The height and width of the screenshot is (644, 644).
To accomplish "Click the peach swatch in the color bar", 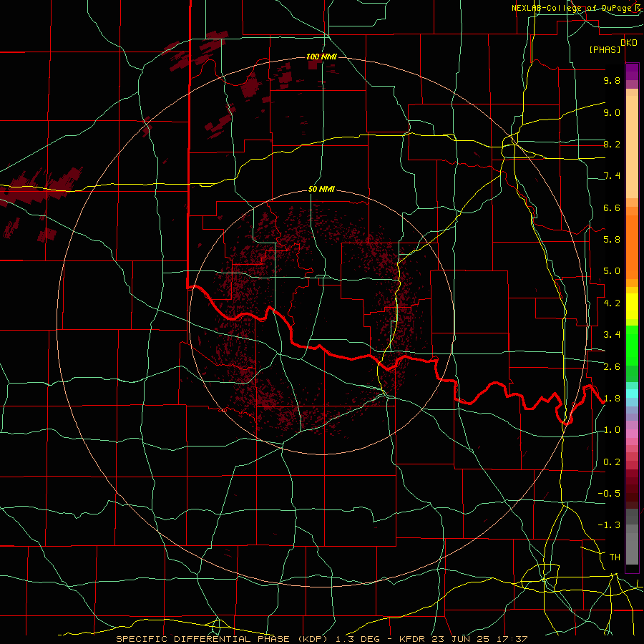I will click(632, 144).
